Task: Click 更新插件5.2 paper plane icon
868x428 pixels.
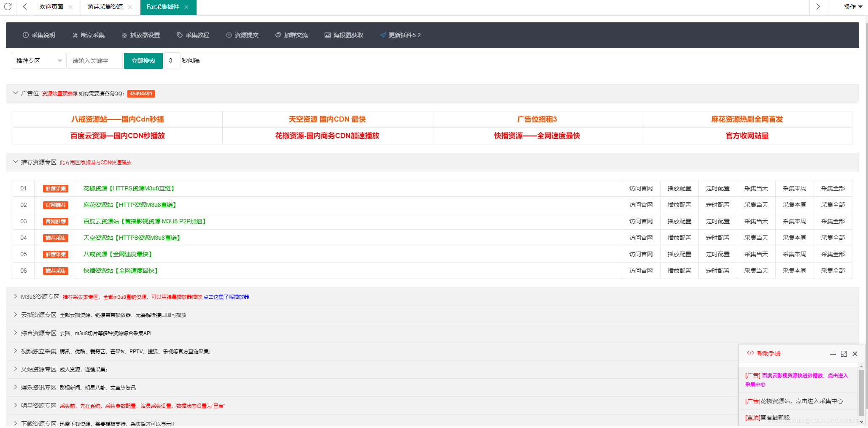Action: (x=383, y=35)
